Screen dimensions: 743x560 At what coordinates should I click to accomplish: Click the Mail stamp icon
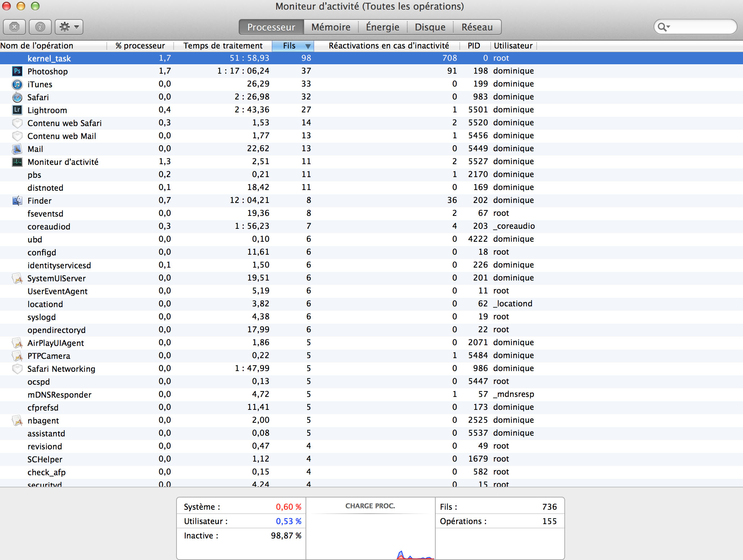(17, 149)
